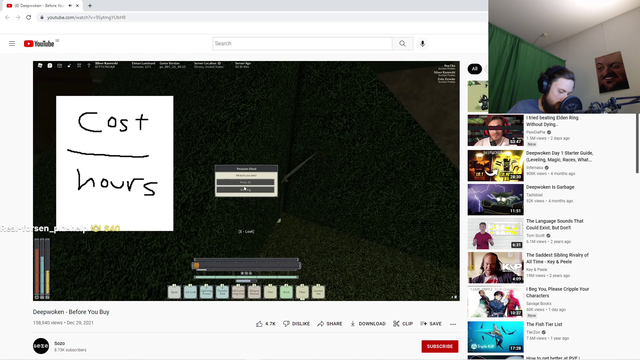Reload the page in the browser
Image resolution: width=640 pixels, height=360 pixels.
[29, 17]
